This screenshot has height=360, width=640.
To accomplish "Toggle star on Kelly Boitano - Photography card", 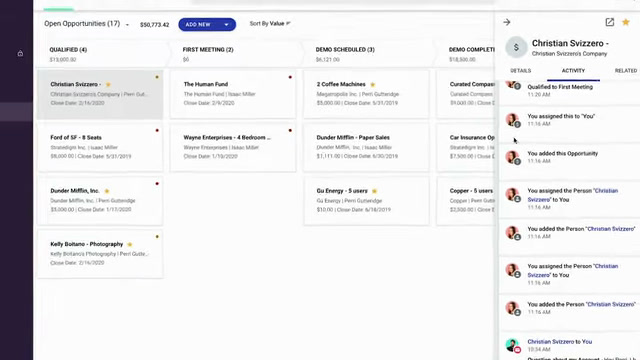I will point(130,244).
